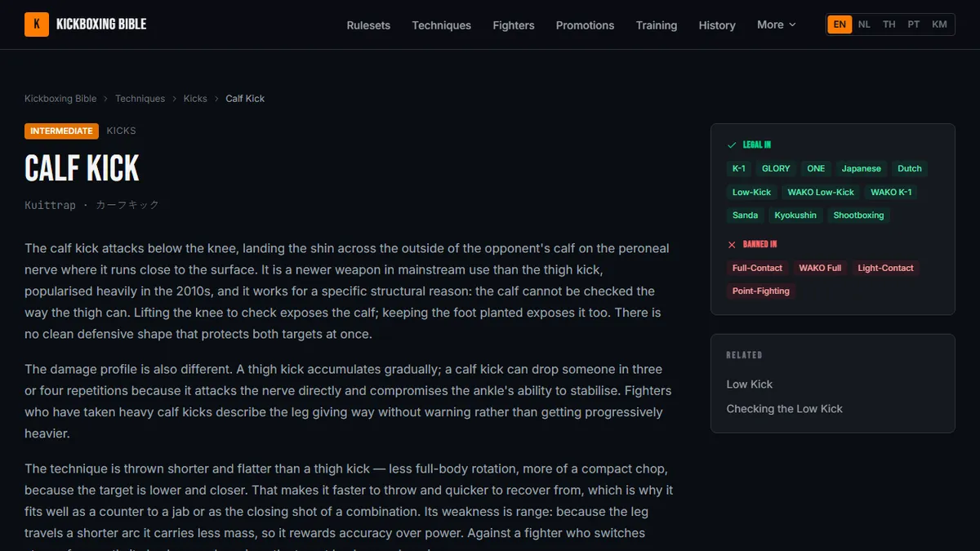Click the Intermediate difficulty badge

pos(61,131)
